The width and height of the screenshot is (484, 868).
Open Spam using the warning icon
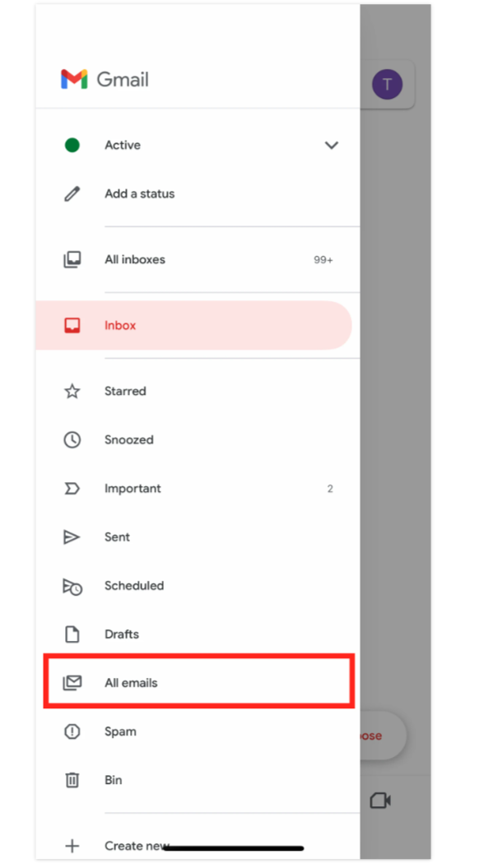tap(72, 731)
